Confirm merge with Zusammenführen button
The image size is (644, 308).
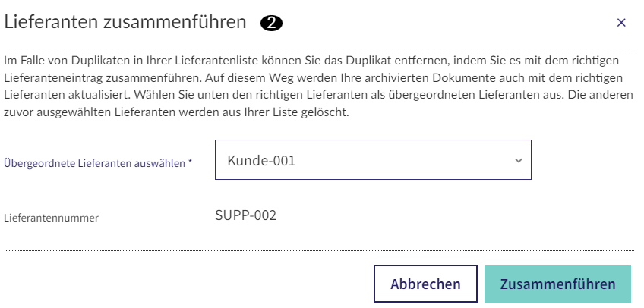tap(557, 284)
